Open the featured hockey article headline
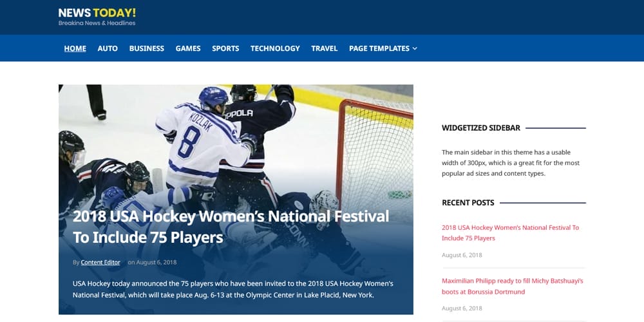 (231, 227)
